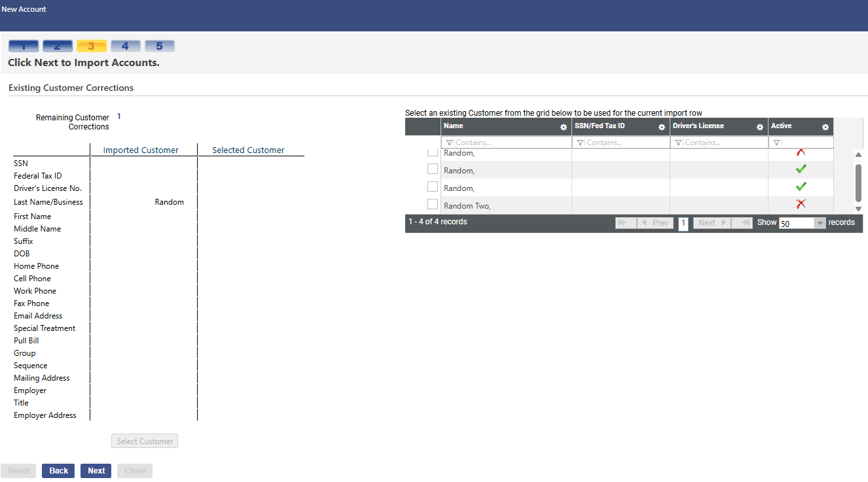This screenshot has width=868, height=482.
Task: Open the SSN/Fed Tax ID column gear
Action: [x=662, y=127]
